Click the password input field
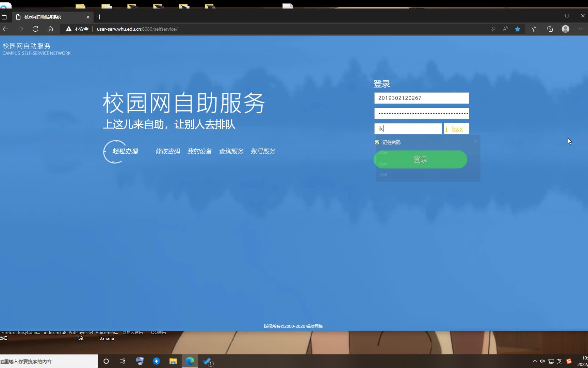The height and width of the screenshot is (368, 588). click(x=422, y=113)
